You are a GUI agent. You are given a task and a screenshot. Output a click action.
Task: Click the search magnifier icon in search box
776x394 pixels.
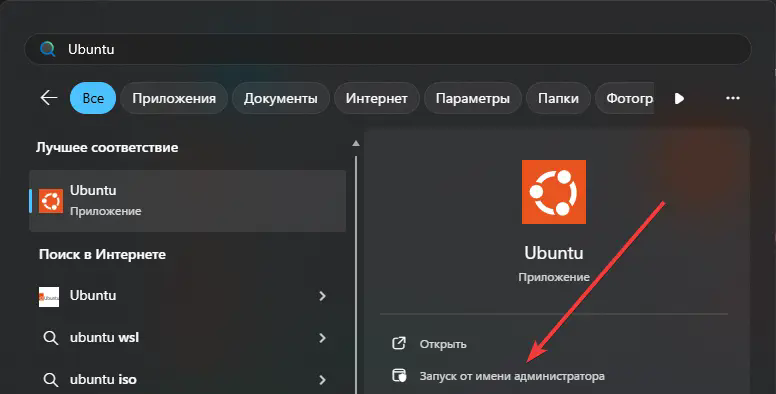(x=48, y=49)
